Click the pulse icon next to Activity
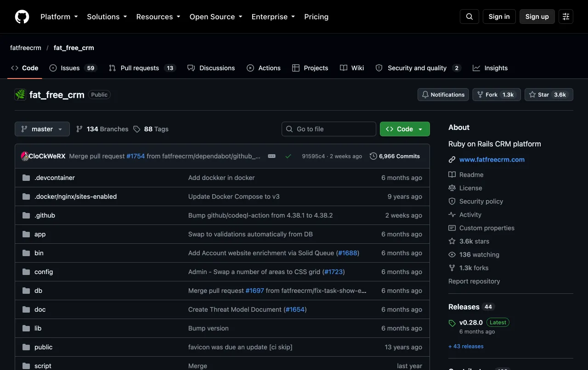This screenshot has height=370, width=588. pyautogui.click(x=452, y=215)
